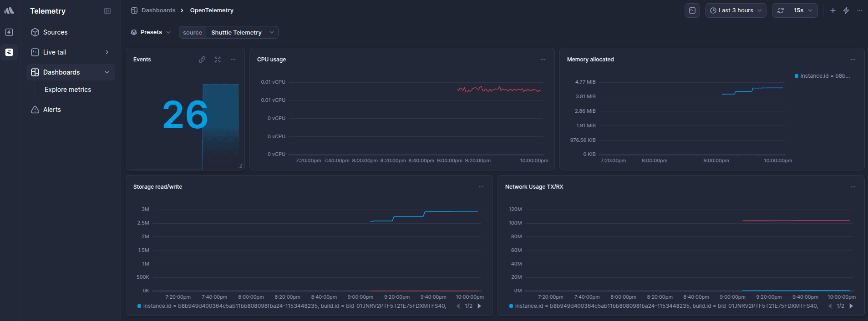Click the lightning bolt icon in top toolbar
Viewport: 868px width, 321px height.
846,10
